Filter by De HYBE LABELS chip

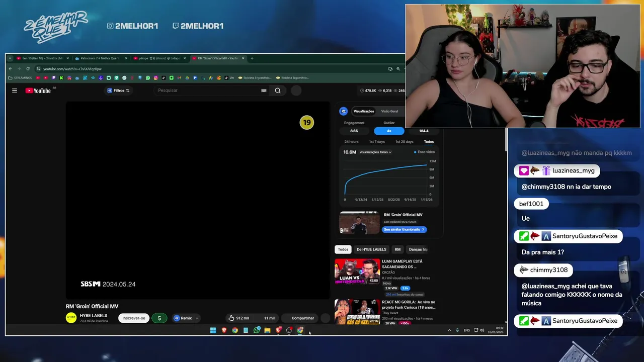(371, 249)
